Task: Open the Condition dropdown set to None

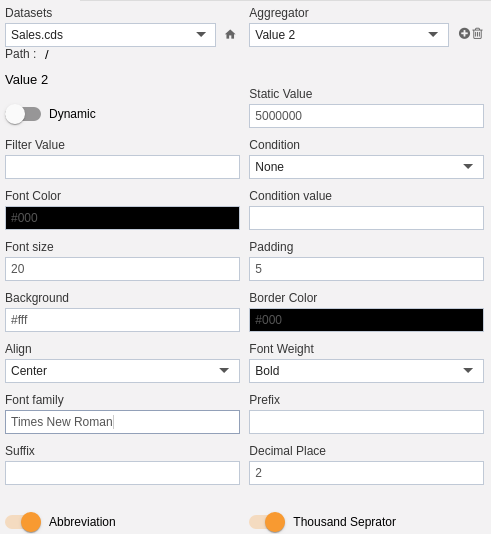Action: 366,167
